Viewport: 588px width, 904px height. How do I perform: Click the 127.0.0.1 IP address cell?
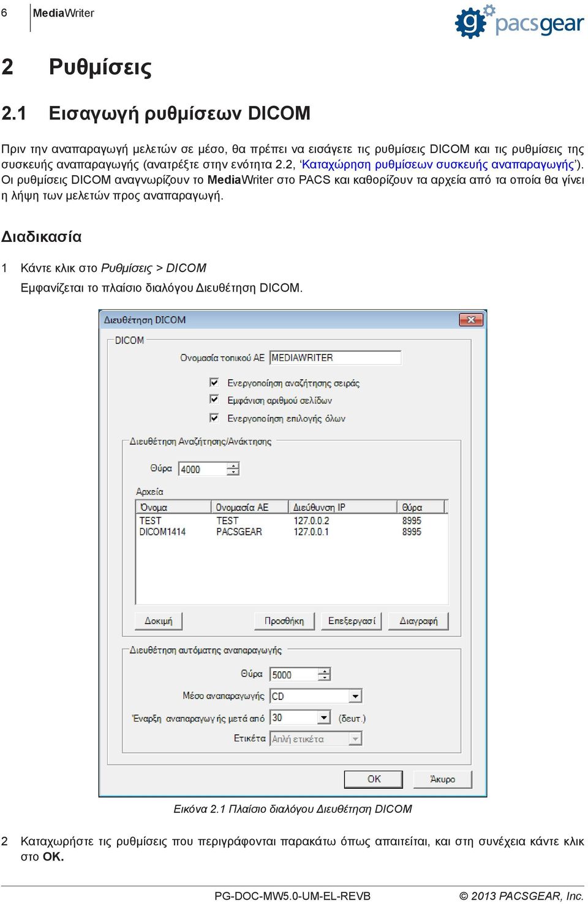[311, 532]
